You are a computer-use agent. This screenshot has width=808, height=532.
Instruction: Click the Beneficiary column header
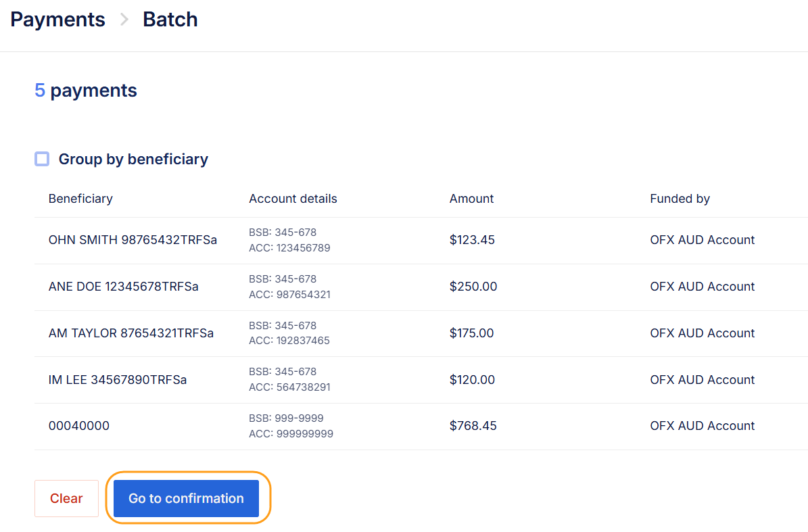point(80,199)
